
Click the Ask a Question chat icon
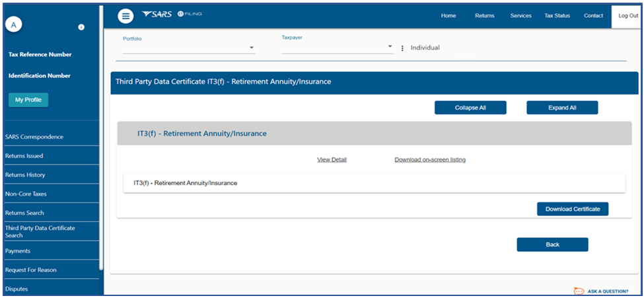pos(579,291)
